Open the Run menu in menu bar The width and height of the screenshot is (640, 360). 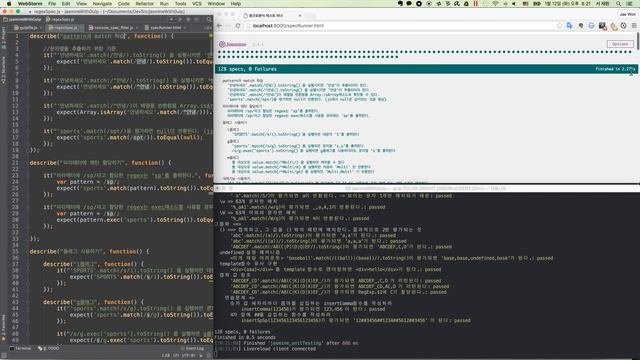tap(164, 4)
